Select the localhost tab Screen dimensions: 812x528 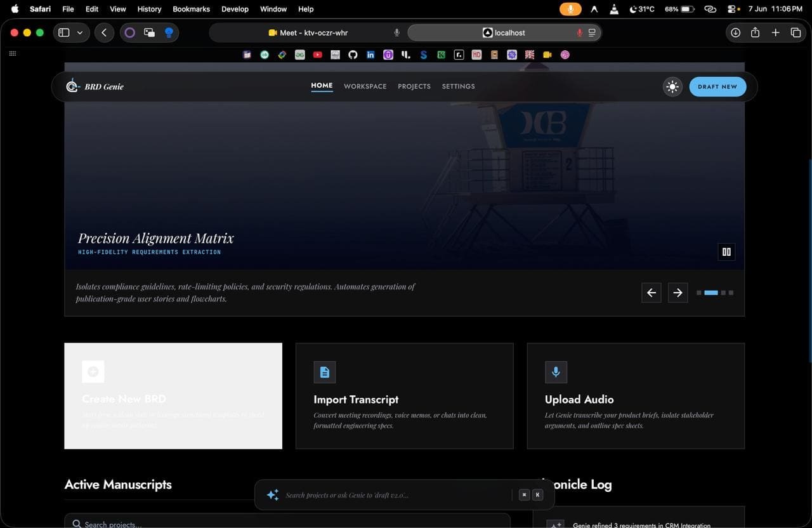point(504,32)
